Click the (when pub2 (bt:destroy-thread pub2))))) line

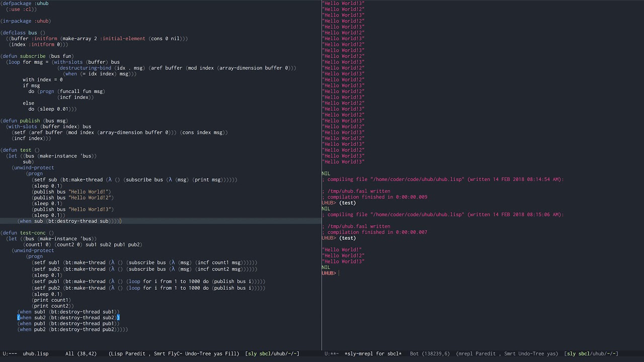point(72,330)
